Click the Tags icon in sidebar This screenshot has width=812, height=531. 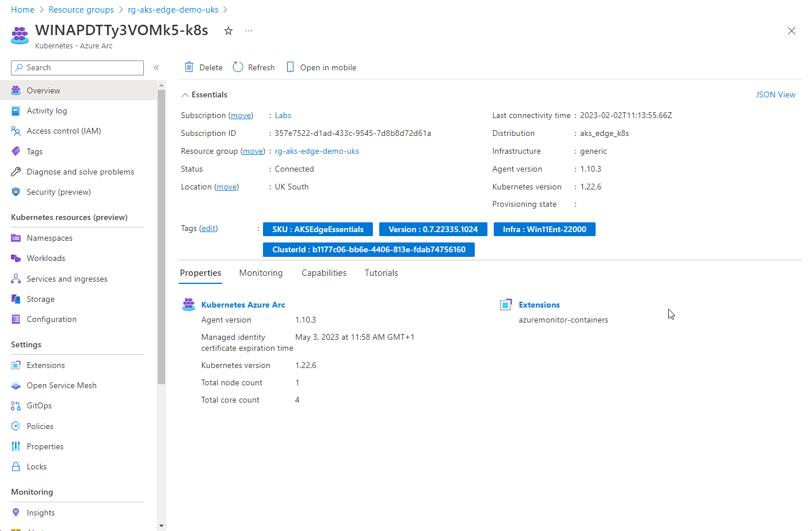16,151
